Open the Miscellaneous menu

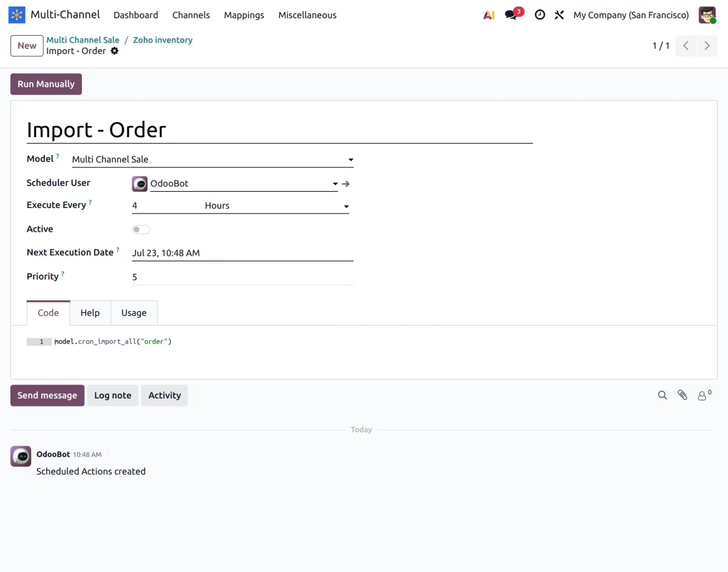(x=308, y=15)
